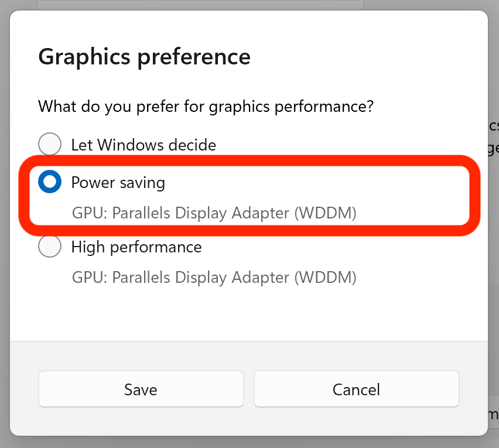Click GPU description under High performance

click(214, 277)
